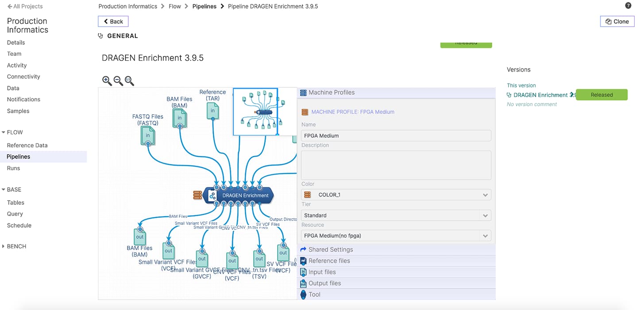Open Reference Data in the sidebar

tap(27, 145)
